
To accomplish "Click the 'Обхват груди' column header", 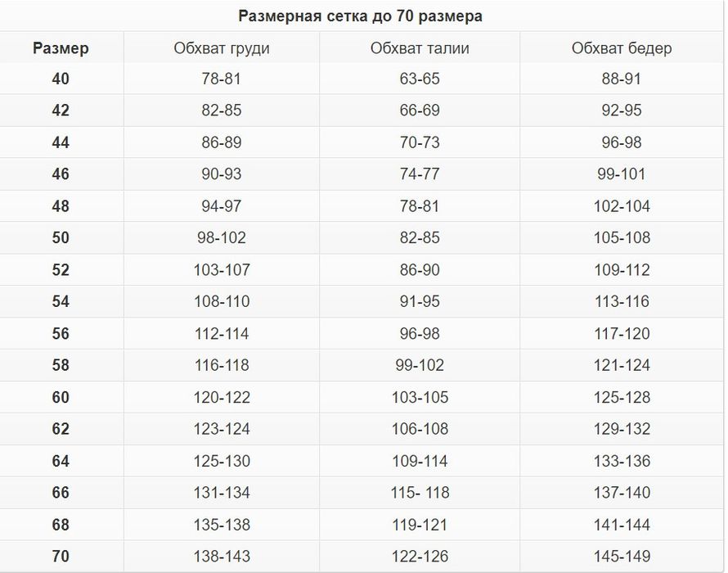I will [x=222, y=48].
